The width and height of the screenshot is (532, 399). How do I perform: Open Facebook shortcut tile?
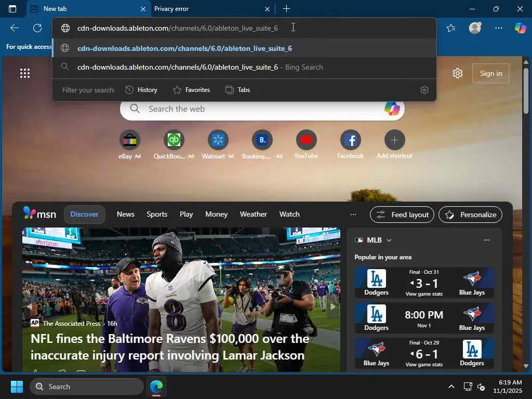(350, 145)
